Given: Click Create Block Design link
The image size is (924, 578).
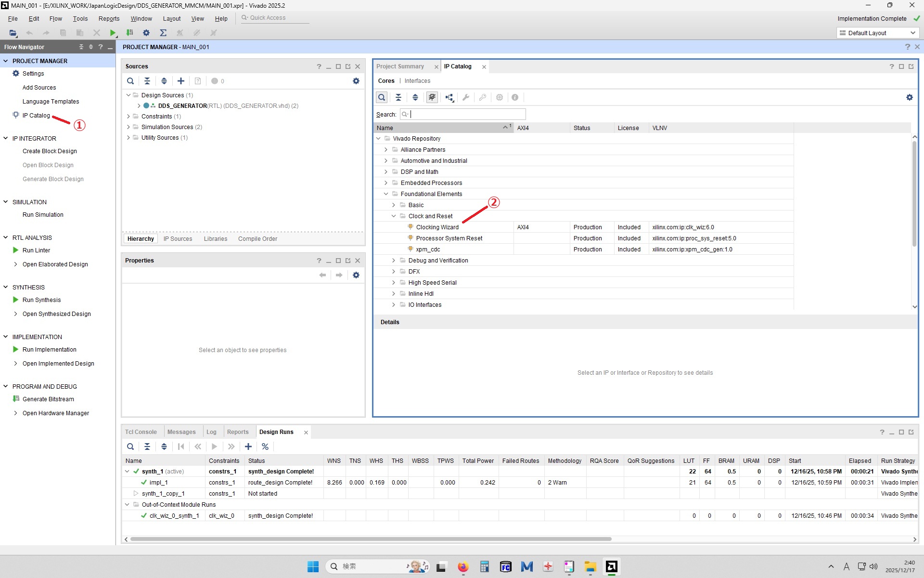Looking at the screenshot, I should click(50, 151).
